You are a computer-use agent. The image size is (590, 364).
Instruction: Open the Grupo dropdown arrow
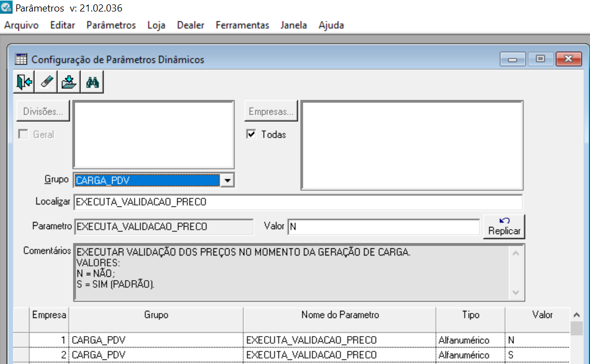click(x=227, y=180)
